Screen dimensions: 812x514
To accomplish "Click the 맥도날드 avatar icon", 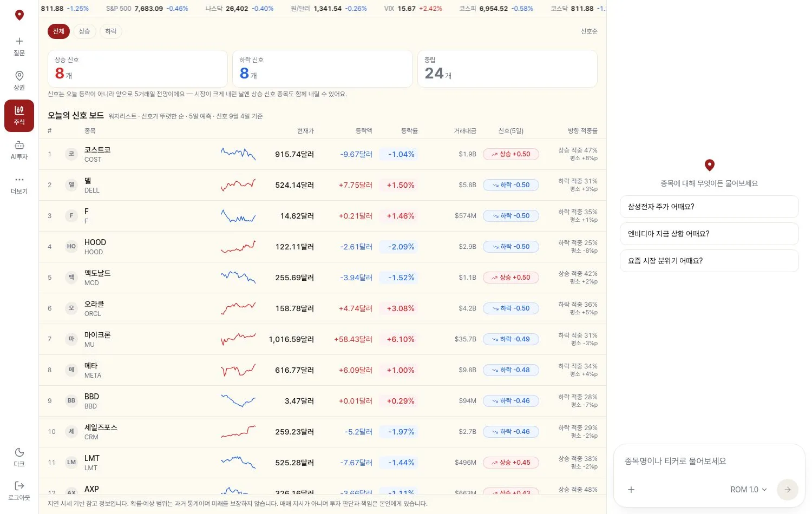I will (x=71, y=278).
